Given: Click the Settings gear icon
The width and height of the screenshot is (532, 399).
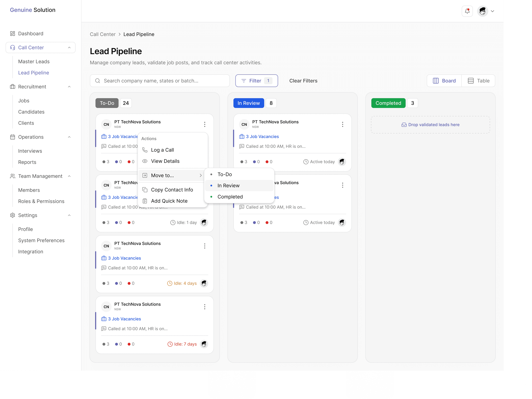Looking at the screenshot, I should pos(12,215).
